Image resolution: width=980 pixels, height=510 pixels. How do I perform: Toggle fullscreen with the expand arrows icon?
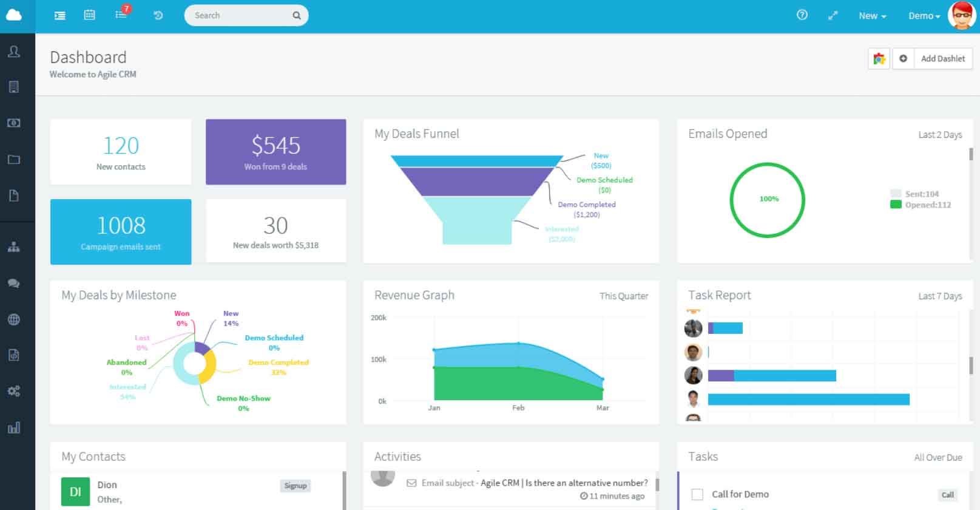(833, 16)
